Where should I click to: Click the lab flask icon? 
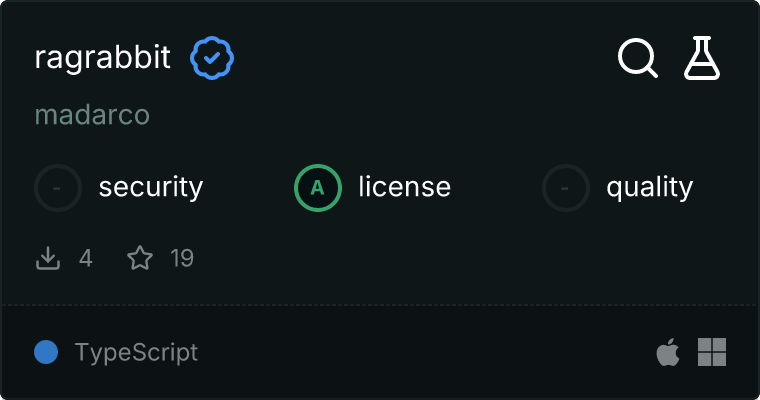click(x=702, y=58)
